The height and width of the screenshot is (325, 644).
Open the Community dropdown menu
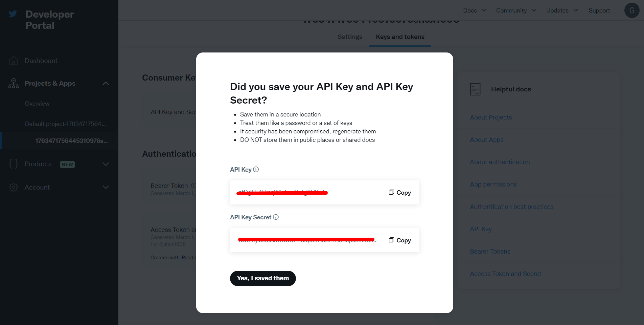tap(516, 10)
